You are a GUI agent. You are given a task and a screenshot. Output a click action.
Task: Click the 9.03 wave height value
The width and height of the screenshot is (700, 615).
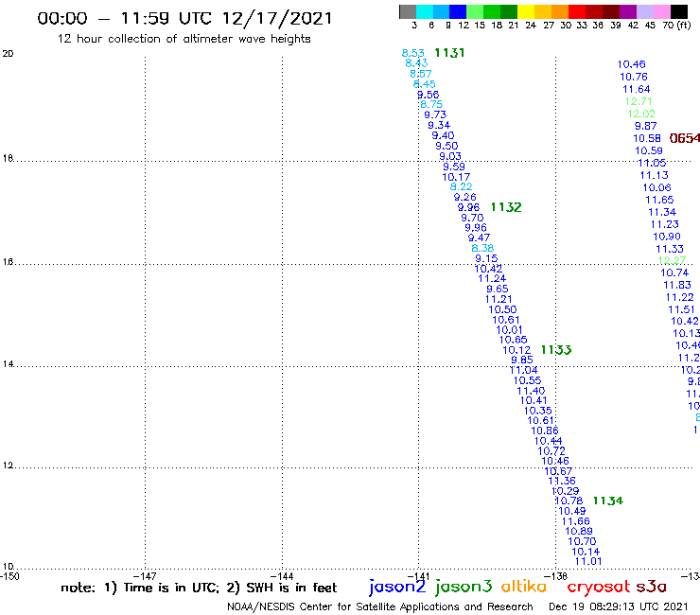point(450,156)
